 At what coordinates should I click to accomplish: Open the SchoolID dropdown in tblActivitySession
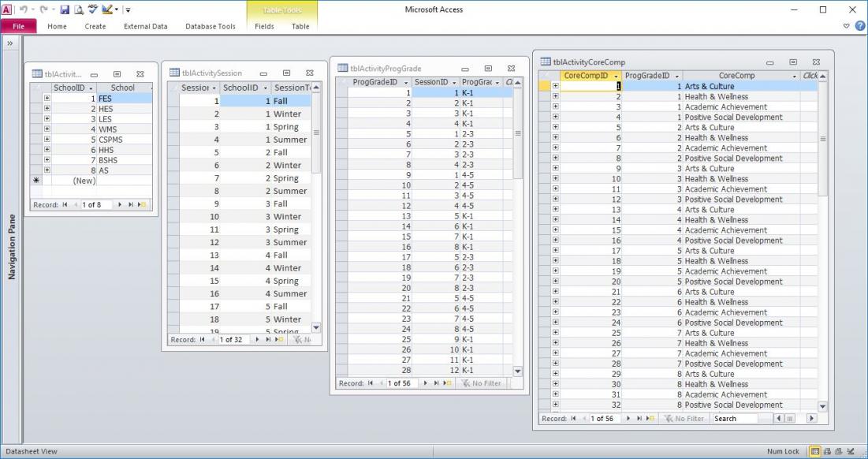265,88
